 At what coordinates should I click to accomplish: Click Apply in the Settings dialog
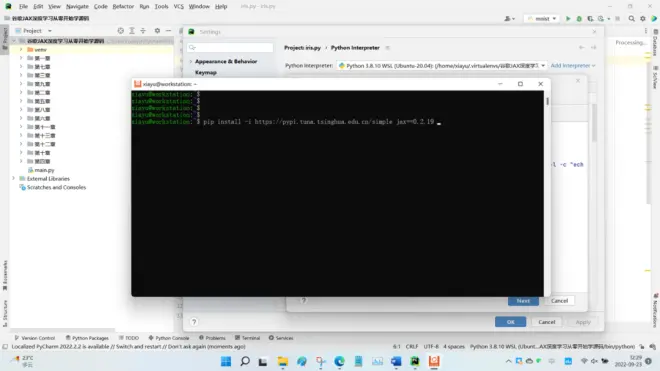click(583, 322)
